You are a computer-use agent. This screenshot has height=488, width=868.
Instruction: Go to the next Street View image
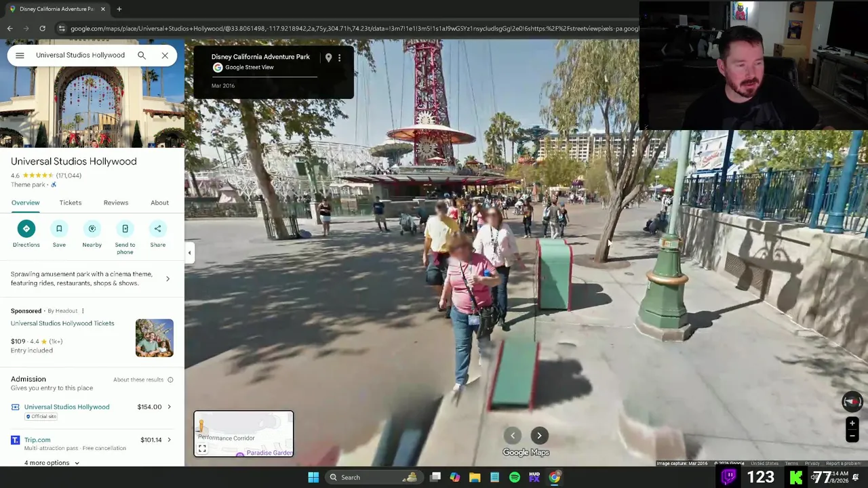tap(539, 436)
